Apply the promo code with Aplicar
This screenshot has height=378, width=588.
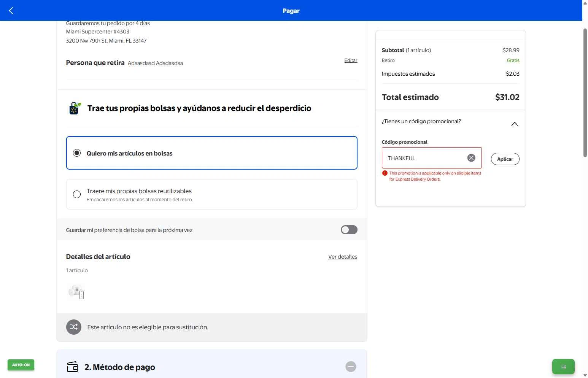click(505, 159)
